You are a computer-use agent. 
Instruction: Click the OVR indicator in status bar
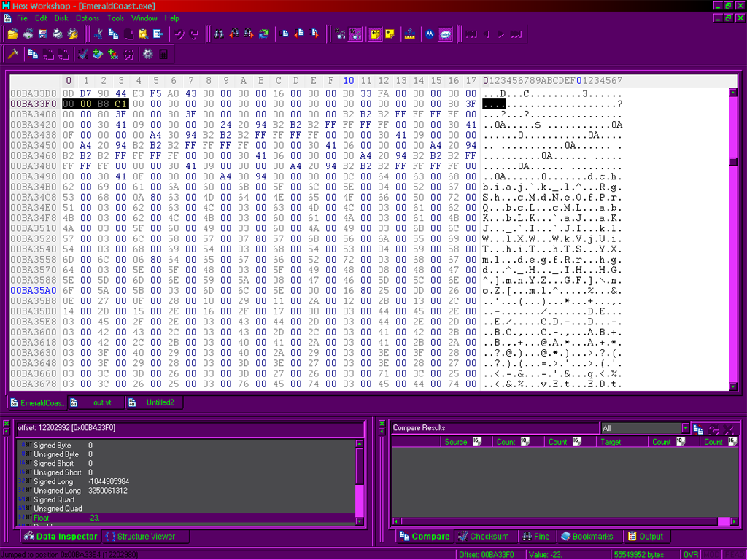[690, 554]
